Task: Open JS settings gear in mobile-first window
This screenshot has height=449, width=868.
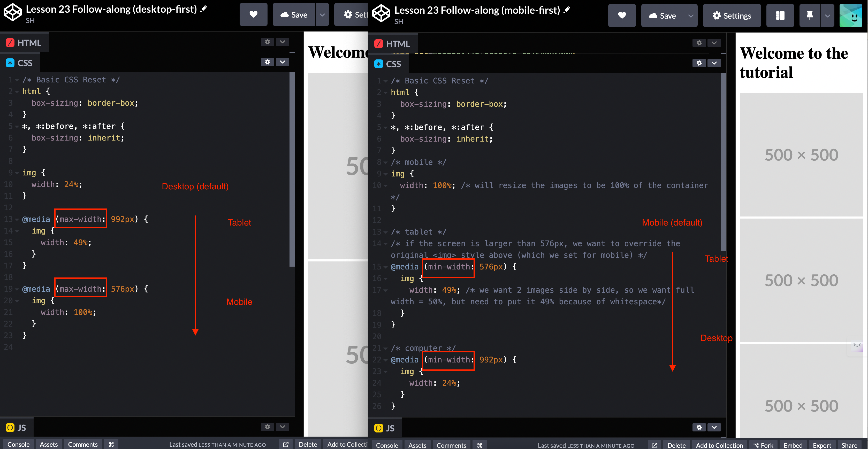Action: click(699, 427)
